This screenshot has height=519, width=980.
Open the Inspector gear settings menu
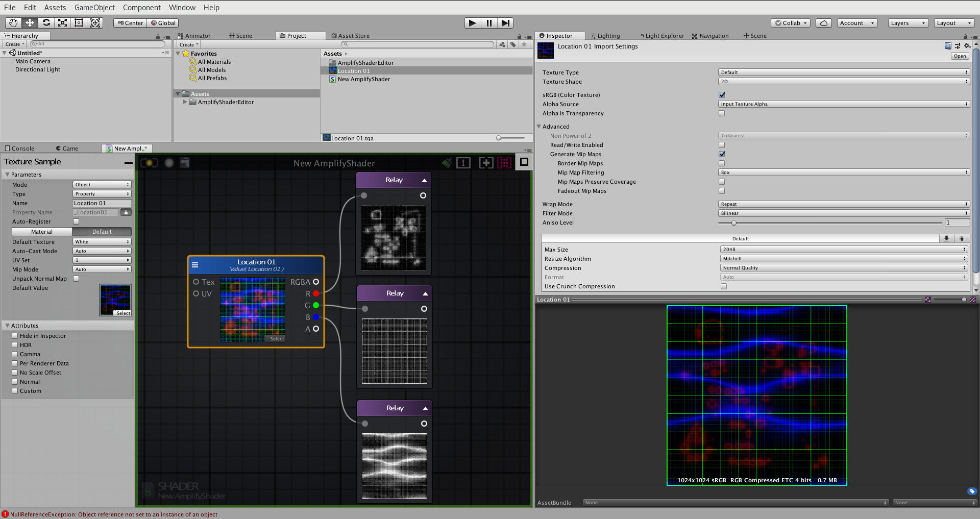point(967,46)
